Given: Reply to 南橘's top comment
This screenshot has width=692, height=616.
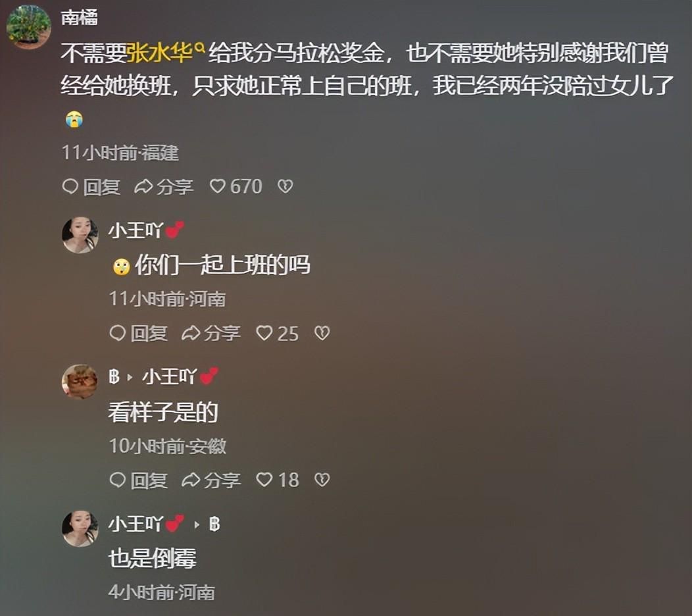Looking at the screenshot, I should (x=91, y=187).
